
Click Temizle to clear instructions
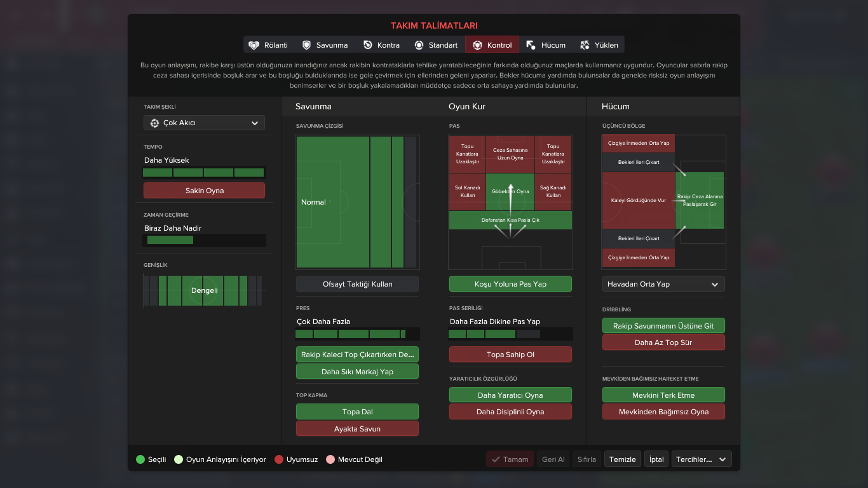623,459
